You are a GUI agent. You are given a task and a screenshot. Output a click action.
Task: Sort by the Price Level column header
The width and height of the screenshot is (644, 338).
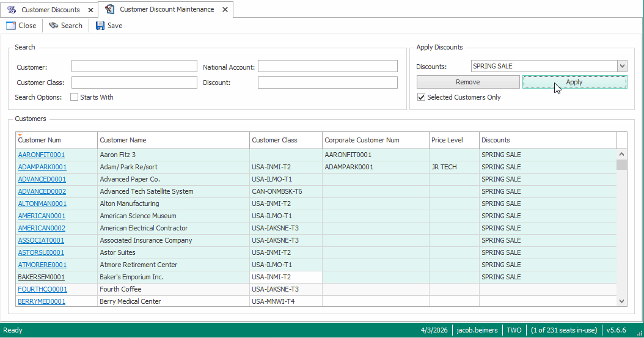pyautogui.click(x=447, y=140)
